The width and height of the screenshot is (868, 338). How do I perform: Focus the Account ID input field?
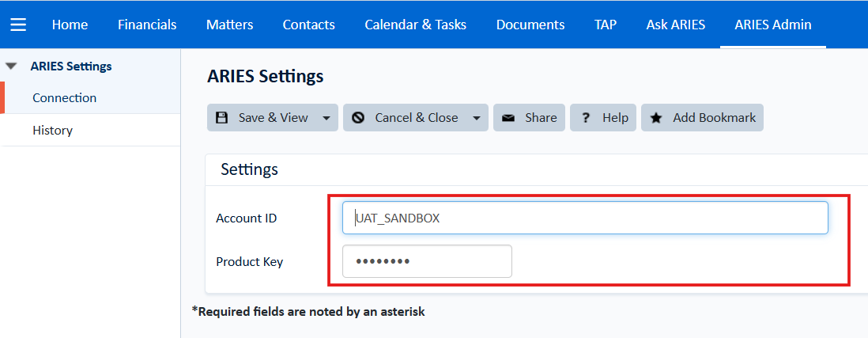[x=585, y=218]
